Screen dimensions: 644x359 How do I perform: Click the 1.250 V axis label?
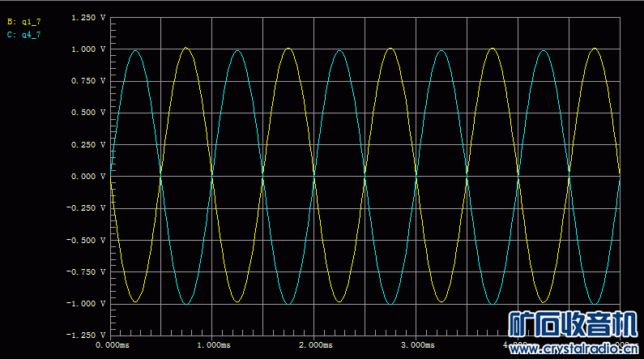pyautogui.click(x=88, y=18)
